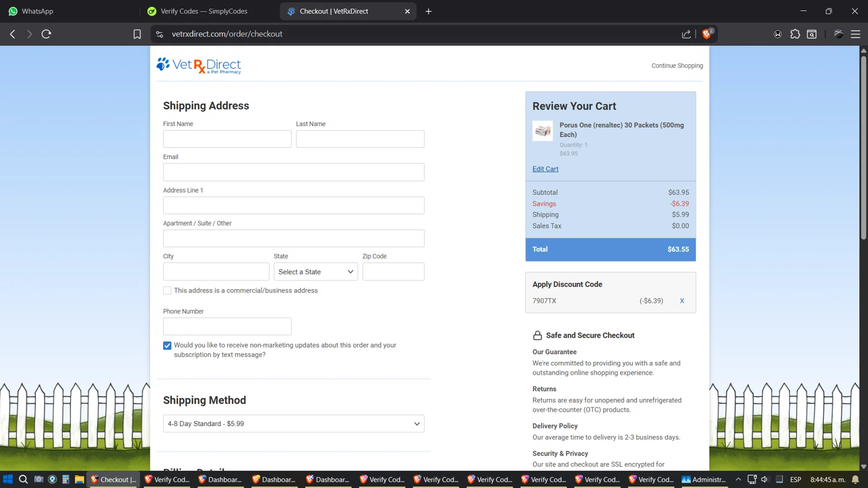The image size is (868, 488).
Task: Open the Brave Shields lion icon
Action: click(707, 34)
